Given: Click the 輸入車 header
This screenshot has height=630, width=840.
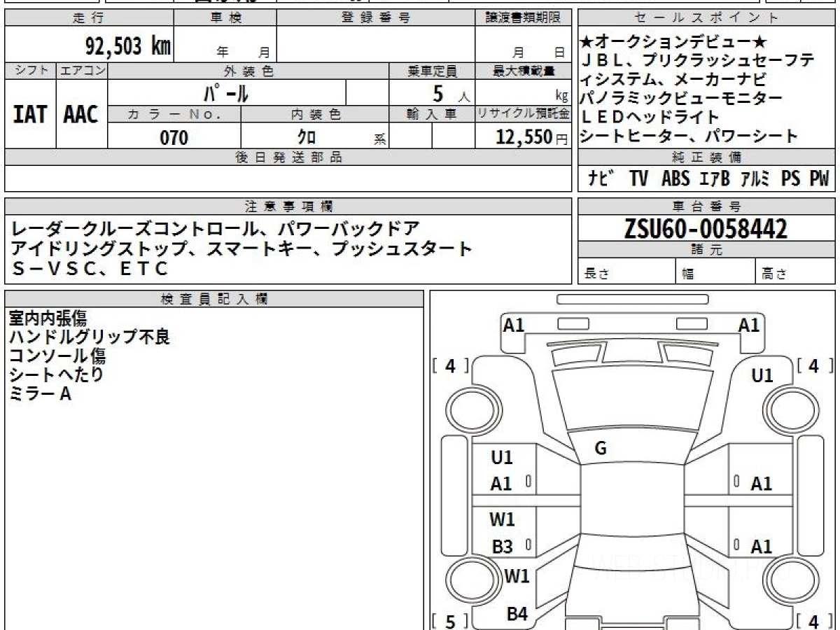Looking at the screenshot, I should [432, 114].
